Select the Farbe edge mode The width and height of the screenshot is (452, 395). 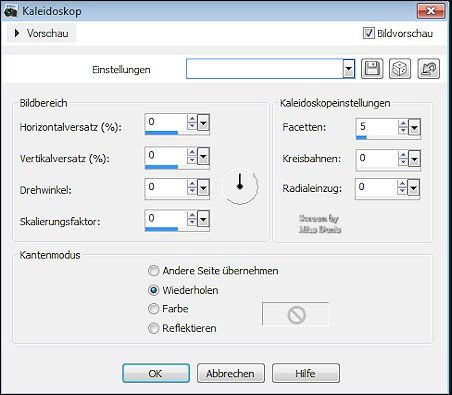tap(153, 309)
